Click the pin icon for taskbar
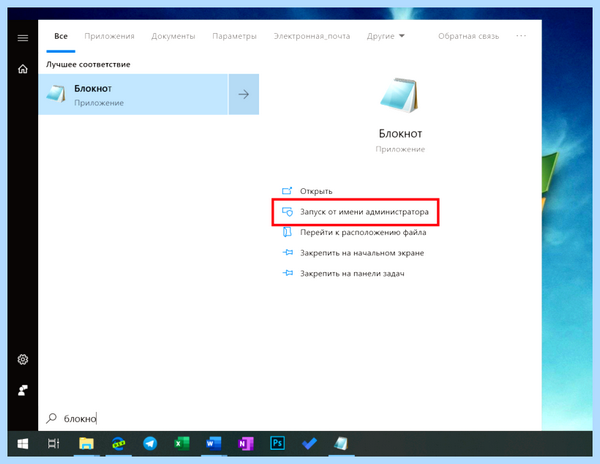Image resolution: width=600 pixels, height=464 pixels. coord(288,273)
